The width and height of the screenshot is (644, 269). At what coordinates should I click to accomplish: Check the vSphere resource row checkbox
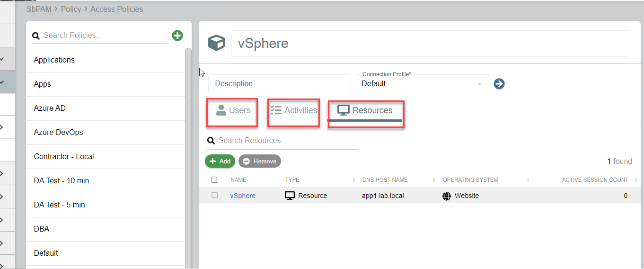pyautogui.click(x=214, y=196)
